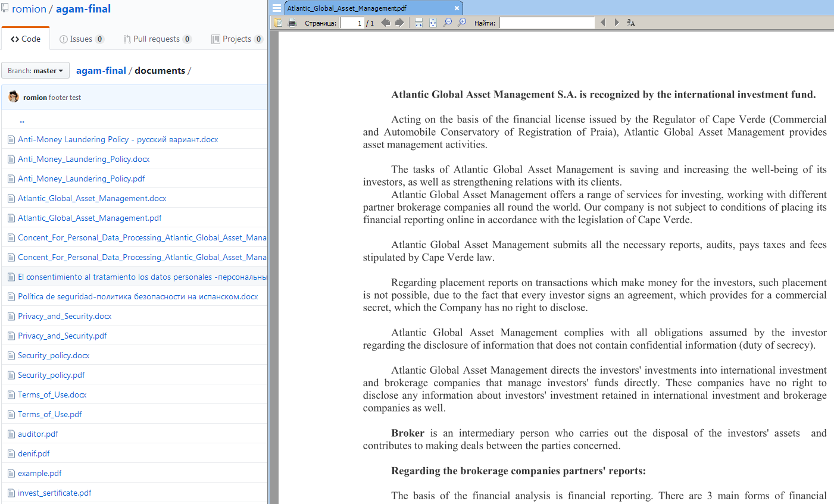Click file icon beside Security_policy.docx

pos(11,355)
